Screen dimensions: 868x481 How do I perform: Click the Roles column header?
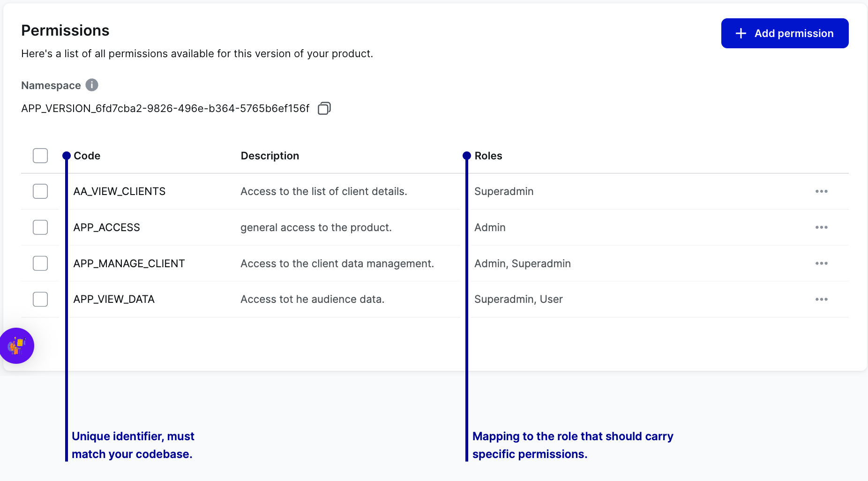488,156
